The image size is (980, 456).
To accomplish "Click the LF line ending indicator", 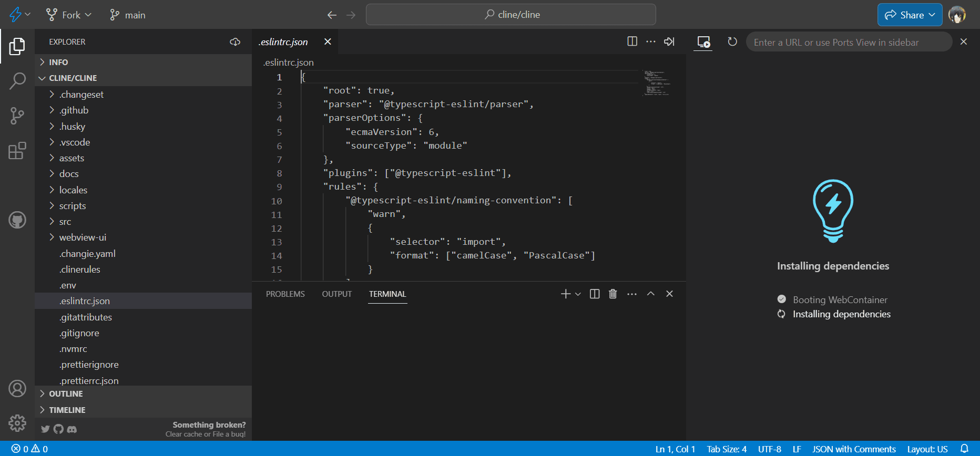I will tap(797, 449).
